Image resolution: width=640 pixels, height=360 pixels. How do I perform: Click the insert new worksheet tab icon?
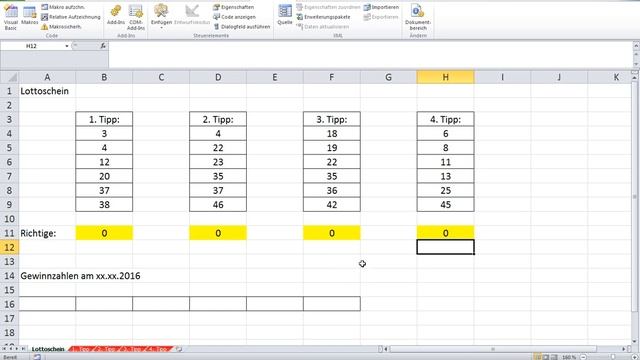click(179, 349)
